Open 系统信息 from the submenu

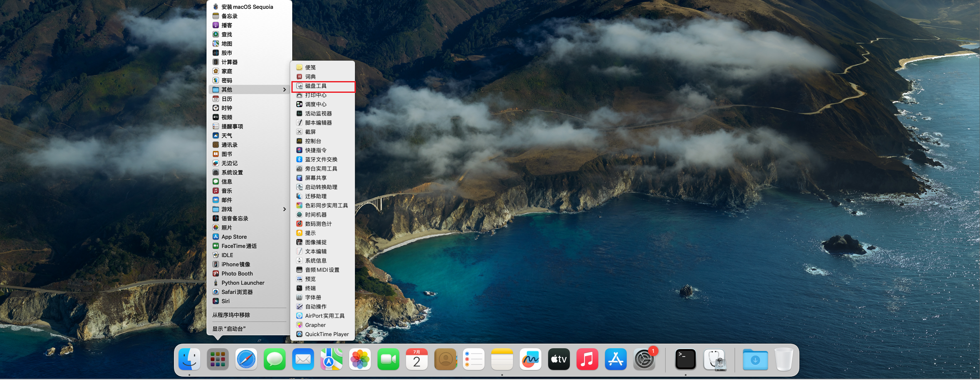pos(323,261)
